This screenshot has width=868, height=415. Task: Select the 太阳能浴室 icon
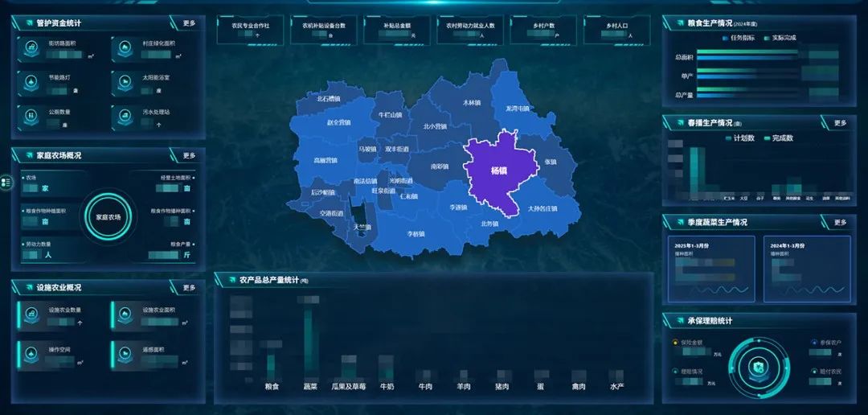(x=125, y=84)
